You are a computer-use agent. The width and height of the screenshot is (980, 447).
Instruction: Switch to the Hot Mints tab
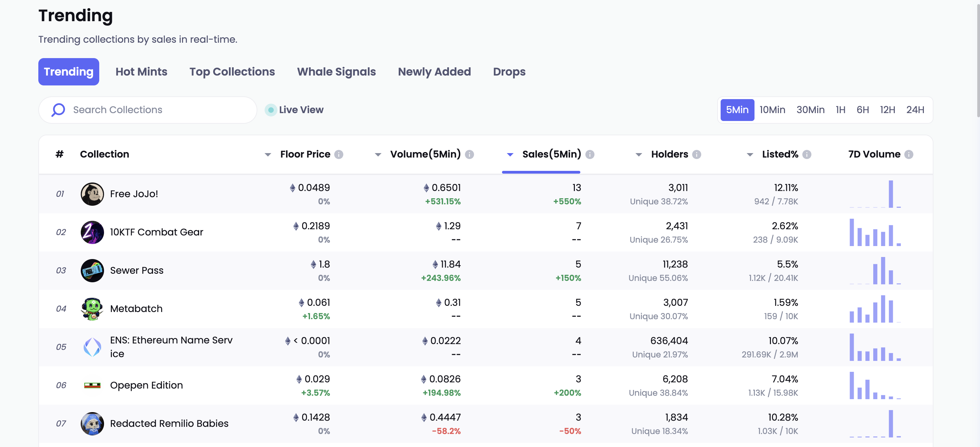click(141, 72)
